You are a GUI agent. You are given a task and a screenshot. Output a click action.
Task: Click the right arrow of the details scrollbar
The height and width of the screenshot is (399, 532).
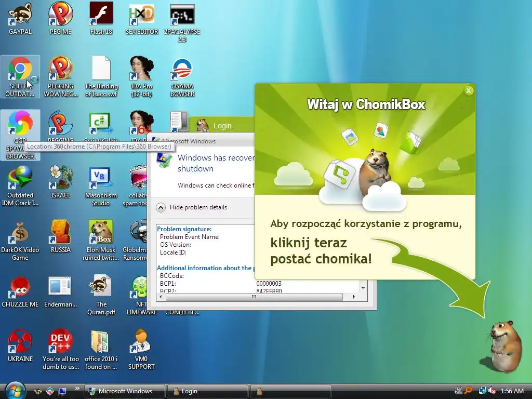click(x=354, y=297)
